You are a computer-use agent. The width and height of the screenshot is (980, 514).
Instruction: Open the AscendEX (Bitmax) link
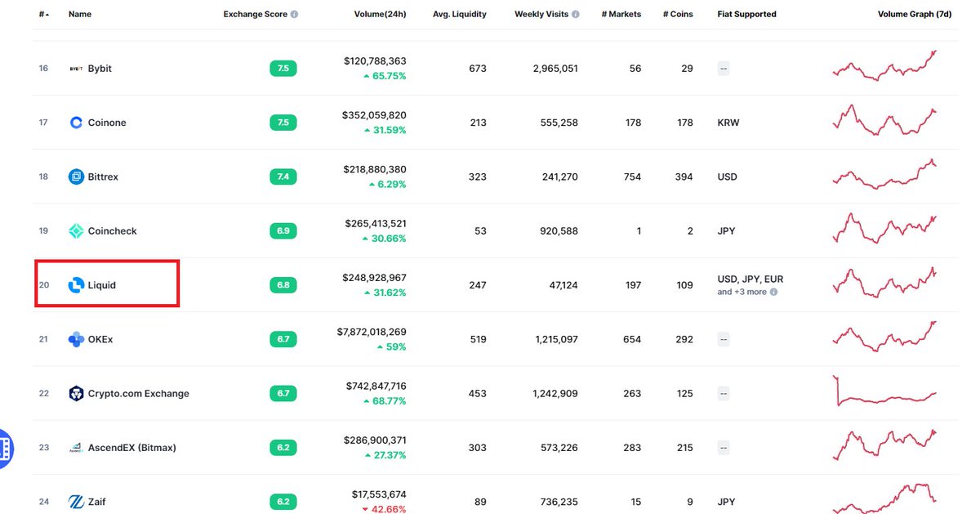(x=131, y=447)
